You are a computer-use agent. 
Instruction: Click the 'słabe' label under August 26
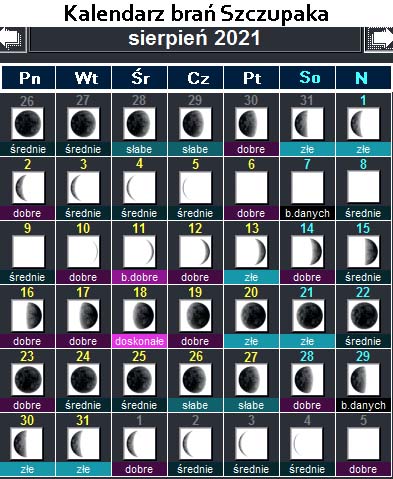[x=195, y=405]
